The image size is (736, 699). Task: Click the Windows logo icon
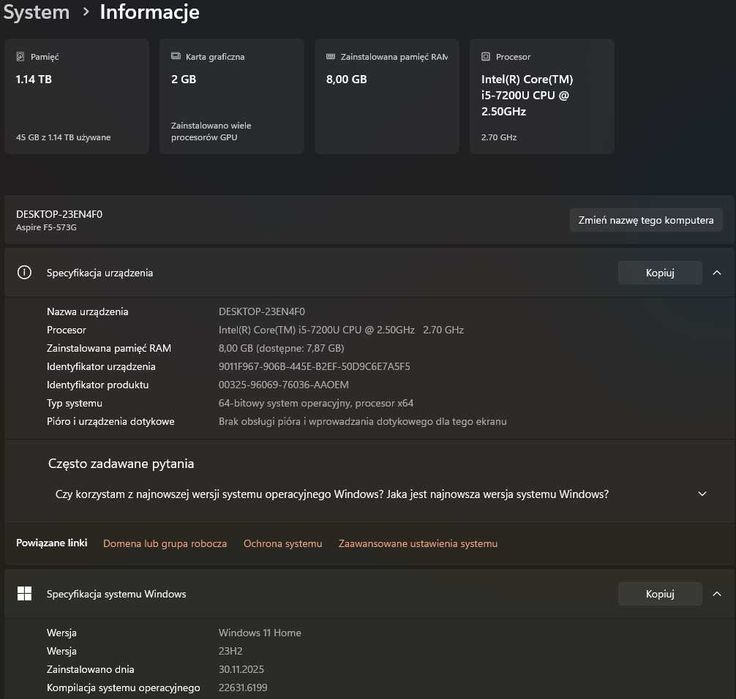[x=24, y=593]
